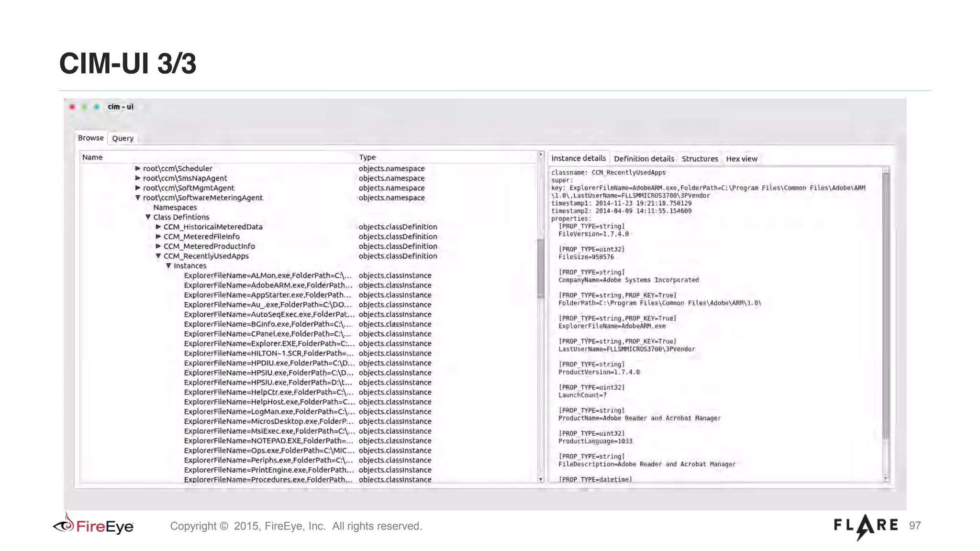Click the Namespaces tree item
Image resolution: width=980 pixels, height=551 pixels.
[x=175, y=208]
